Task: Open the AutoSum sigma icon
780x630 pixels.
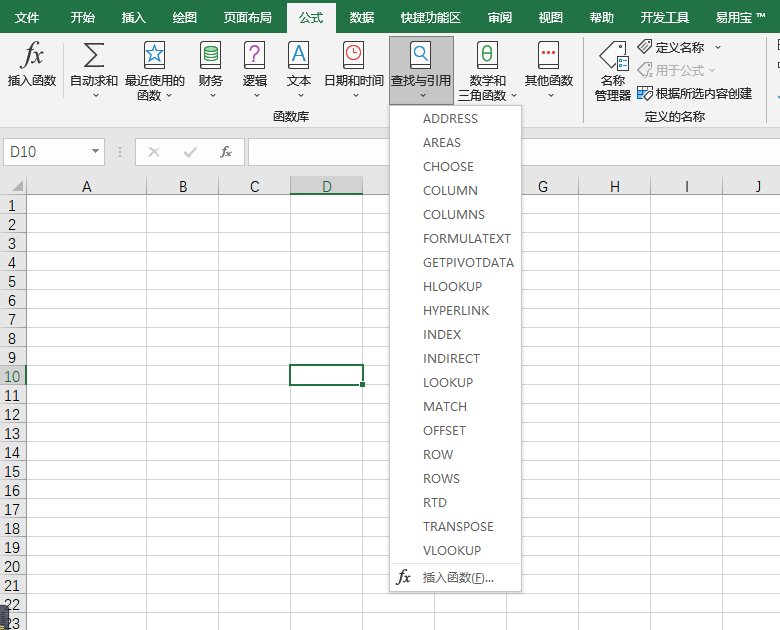Action: pos(94,55)
